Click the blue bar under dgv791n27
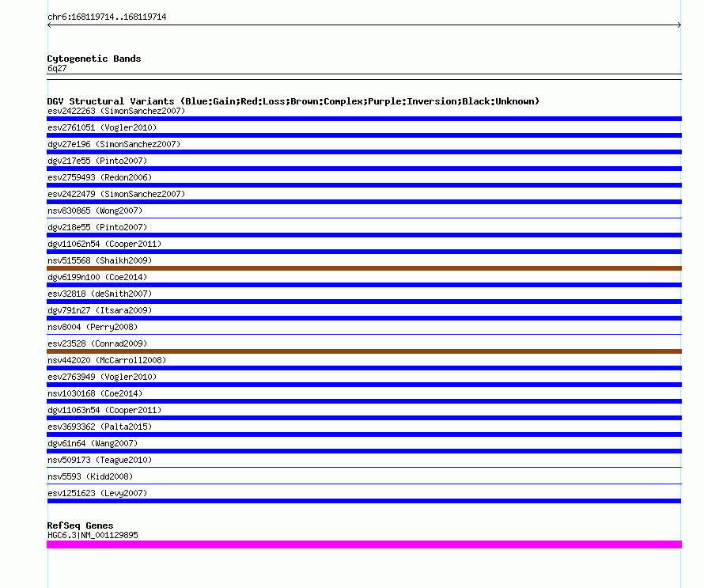This screenshot has width=704, height=588. pos(364,318)
